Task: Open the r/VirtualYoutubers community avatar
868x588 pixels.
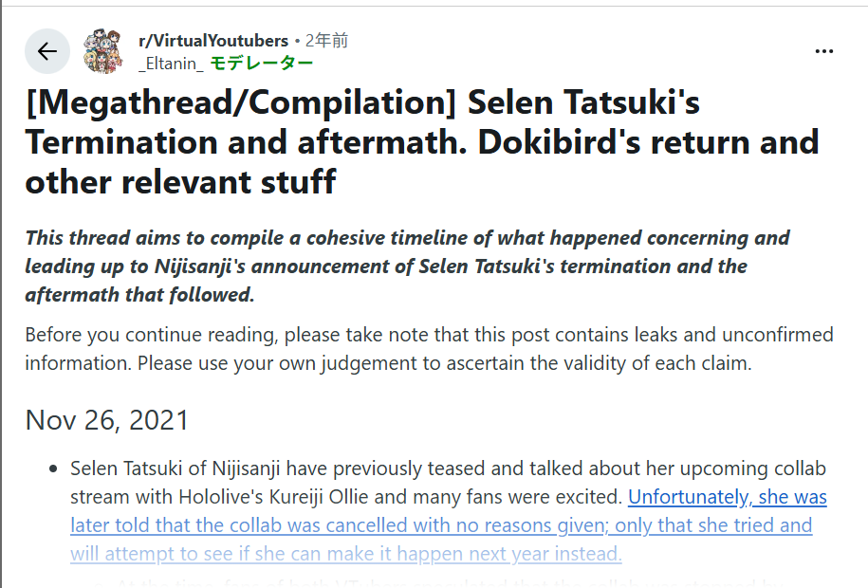Action: click(103, 51)
